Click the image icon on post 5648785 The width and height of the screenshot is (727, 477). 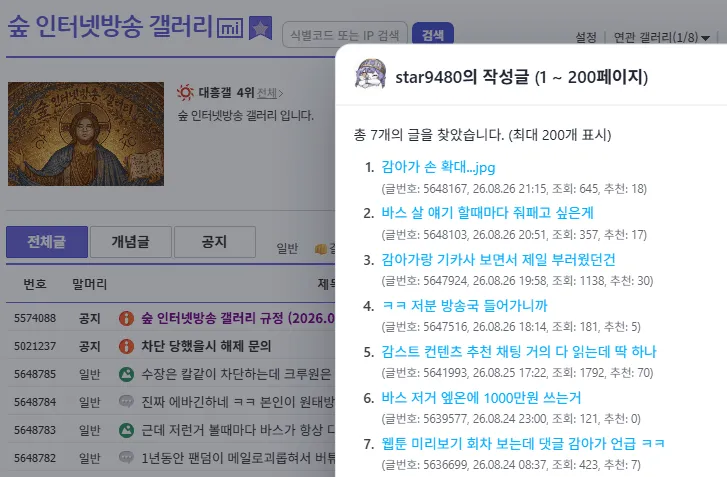pos(126,374)
